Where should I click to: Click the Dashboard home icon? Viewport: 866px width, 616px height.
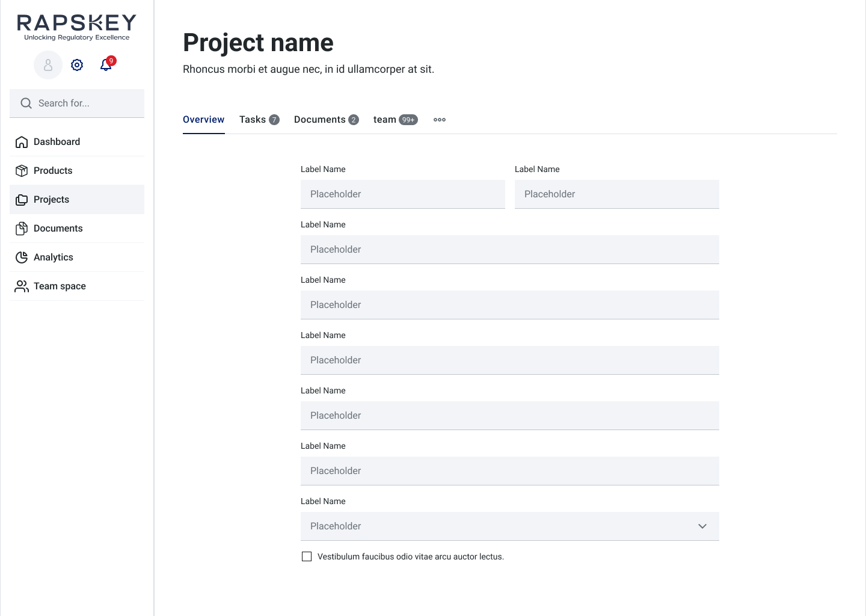tap(22, 142)
